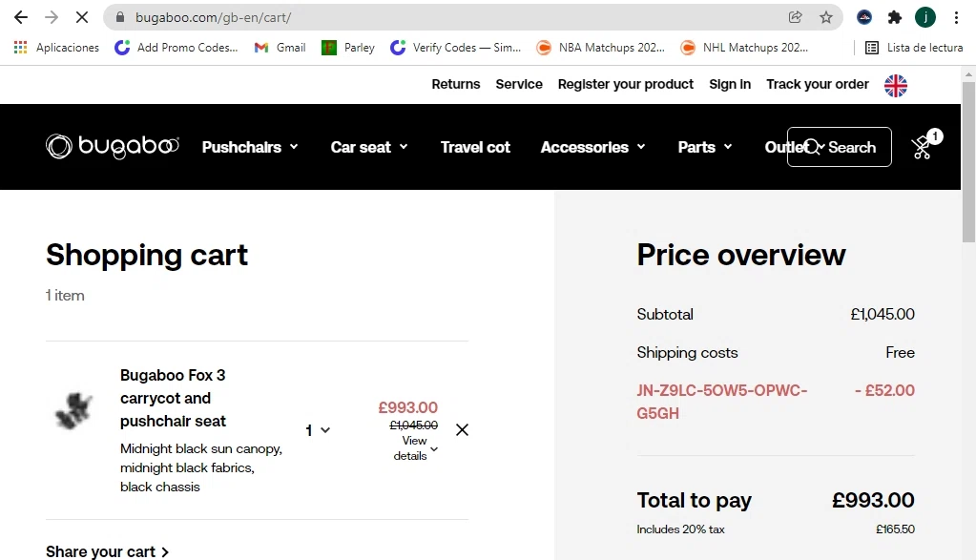
Task: Click the share page icon in address bar
Action: pyautogui.click(x=795, y=17)
